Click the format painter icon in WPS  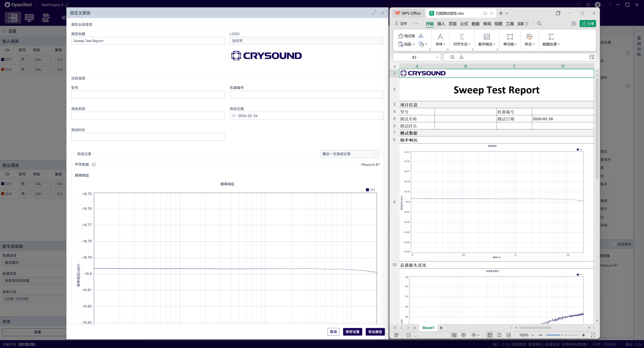coord(401,36)
